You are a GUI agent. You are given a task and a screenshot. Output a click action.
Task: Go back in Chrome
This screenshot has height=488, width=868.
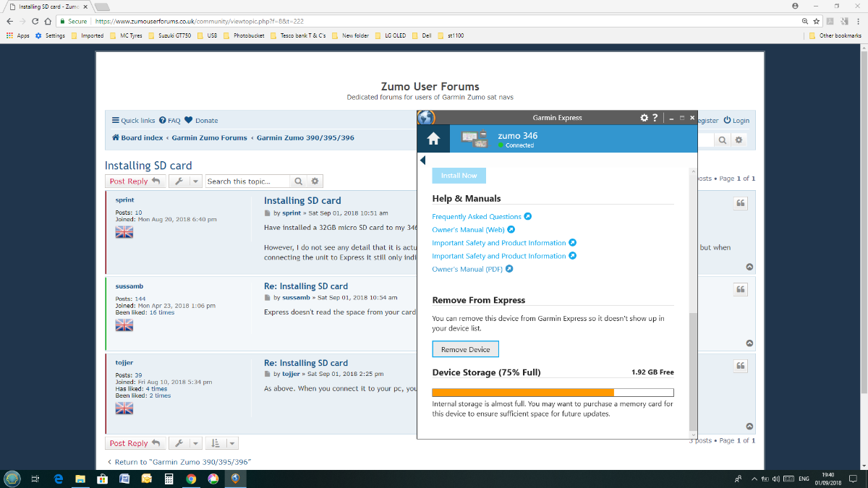pyautogui.click(x=9, y=22)
